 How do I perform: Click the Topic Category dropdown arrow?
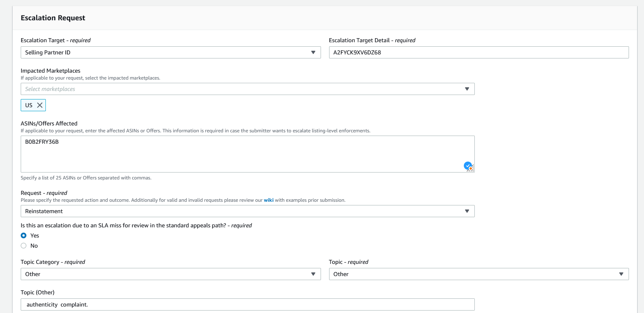(313, 274)
